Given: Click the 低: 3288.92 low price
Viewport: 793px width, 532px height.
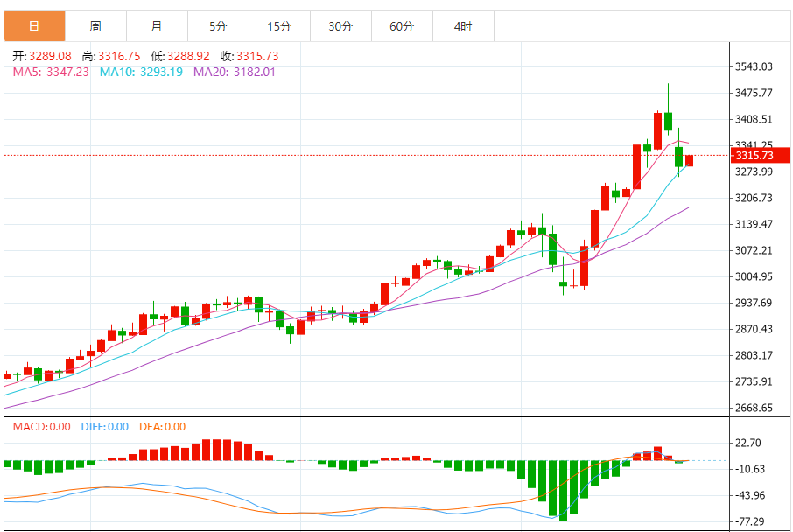Looking at the screenshot, I should (180, 56).
